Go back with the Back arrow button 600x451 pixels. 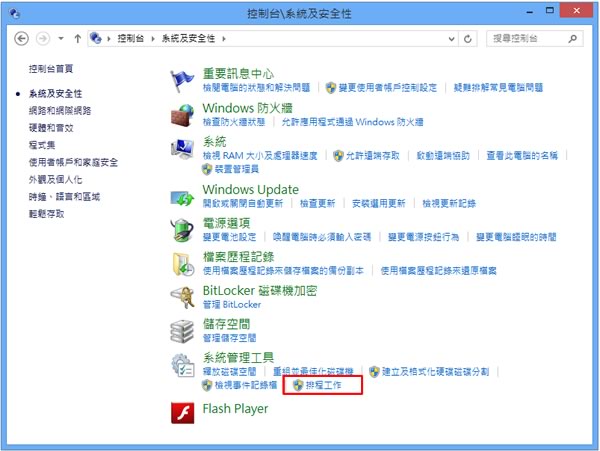21,39
